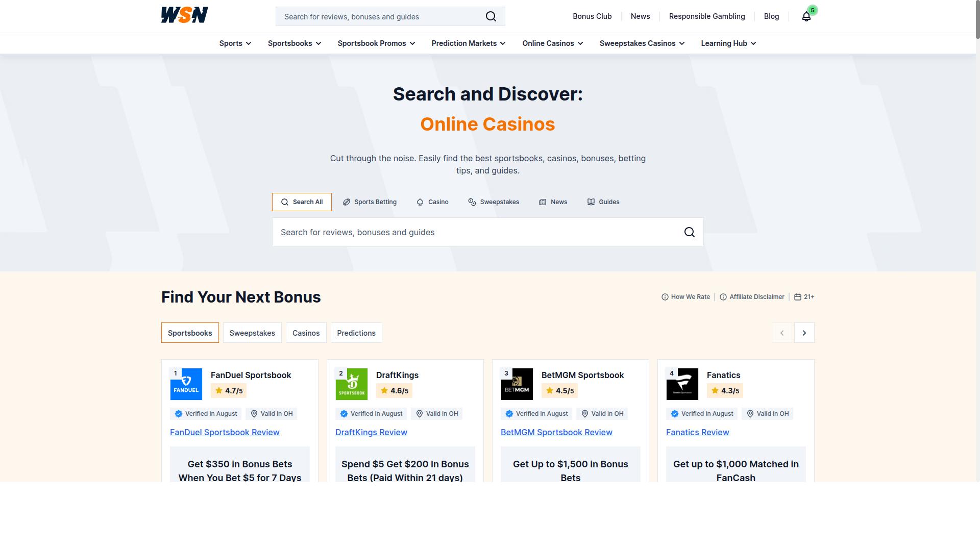980x551 pixels.
Task: Switch to the Casinos bonus tab
Action: tap(306, 333)
